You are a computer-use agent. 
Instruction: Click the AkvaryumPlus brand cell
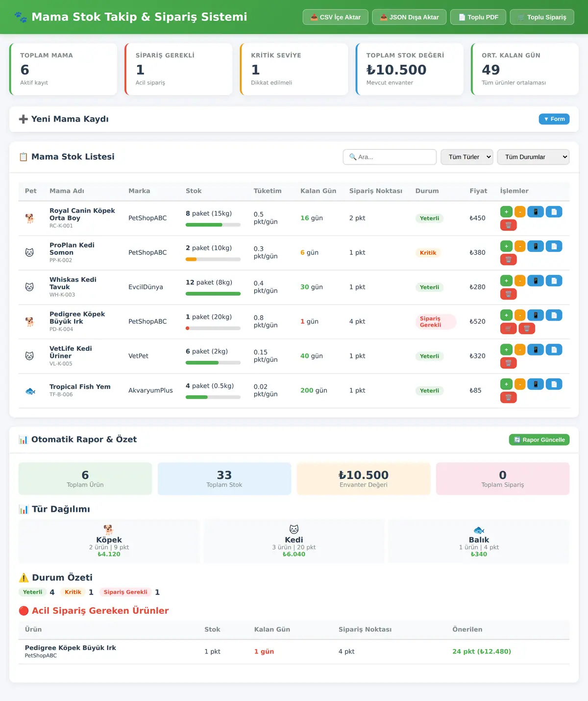[150, 390]
